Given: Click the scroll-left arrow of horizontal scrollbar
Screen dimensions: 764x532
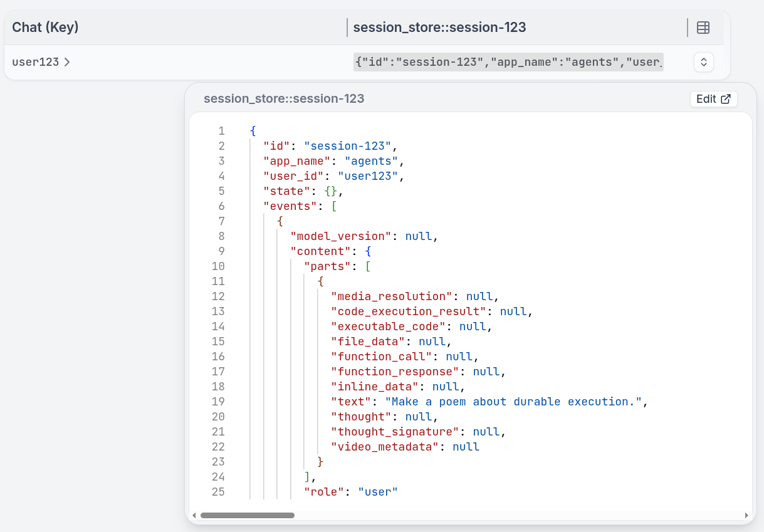Looking at the screenshot, I should (x=194, y=515).
